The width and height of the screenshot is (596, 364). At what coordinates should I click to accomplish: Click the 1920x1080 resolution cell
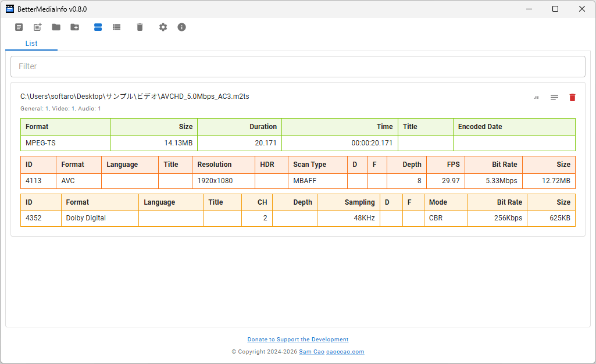[x=215, y=181]
